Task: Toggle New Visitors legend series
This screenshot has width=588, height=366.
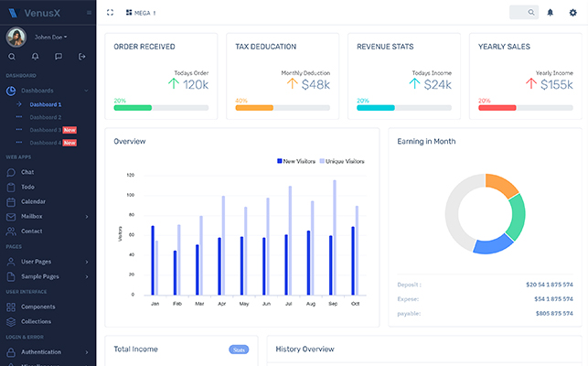Action: coord(296,161)
